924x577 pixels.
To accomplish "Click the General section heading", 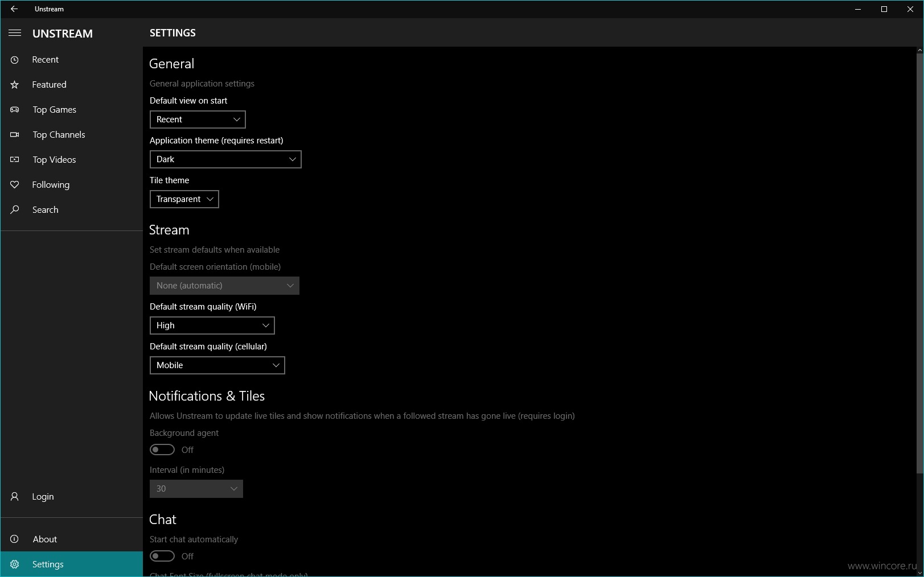I will pos(171,64).
